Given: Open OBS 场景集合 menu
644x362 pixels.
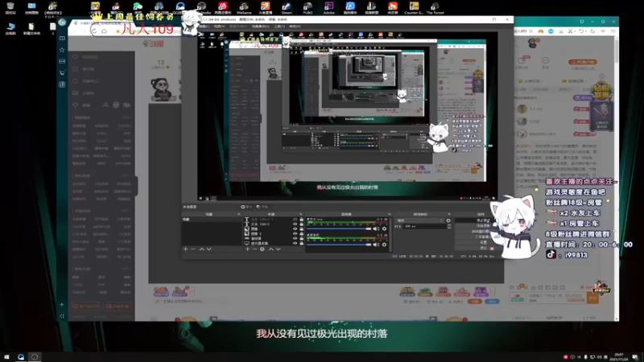Looking at the screenshot, I should click(260, 27).
